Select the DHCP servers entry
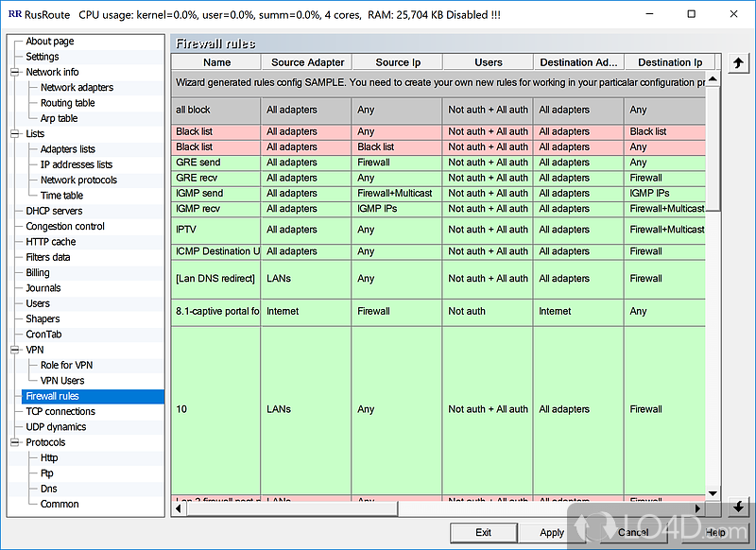Image resolution: width=756 pixels, height=550 pixels. pyautogui.click(x=54, y=211)
